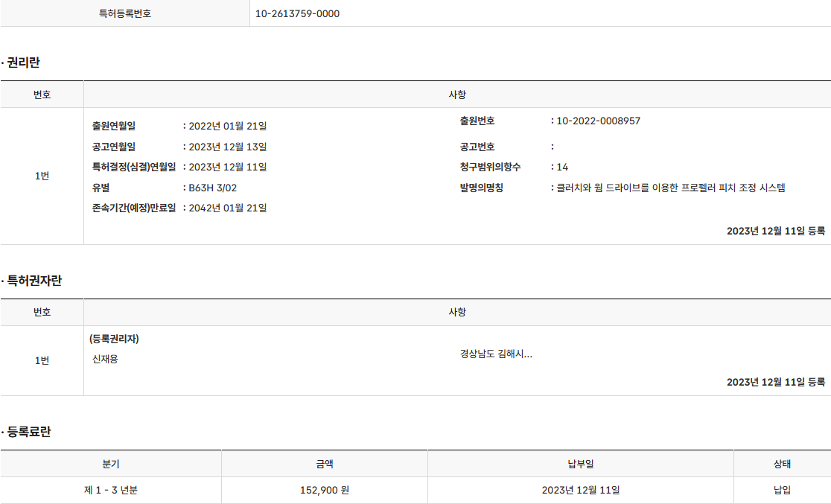The image size is (831, 504).
Task: Click the 제 1 - 3 년분 cell
Action: click(110, 490)
